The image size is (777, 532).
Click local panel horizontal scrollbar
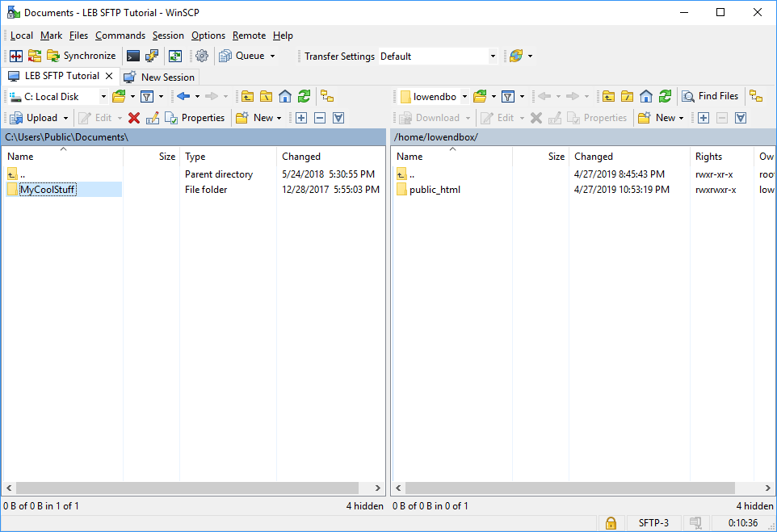point(187,488)
